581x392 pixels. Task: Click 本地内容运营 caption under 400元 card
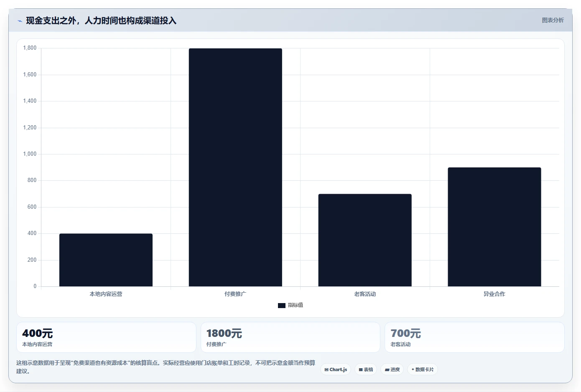coord(37,344)
